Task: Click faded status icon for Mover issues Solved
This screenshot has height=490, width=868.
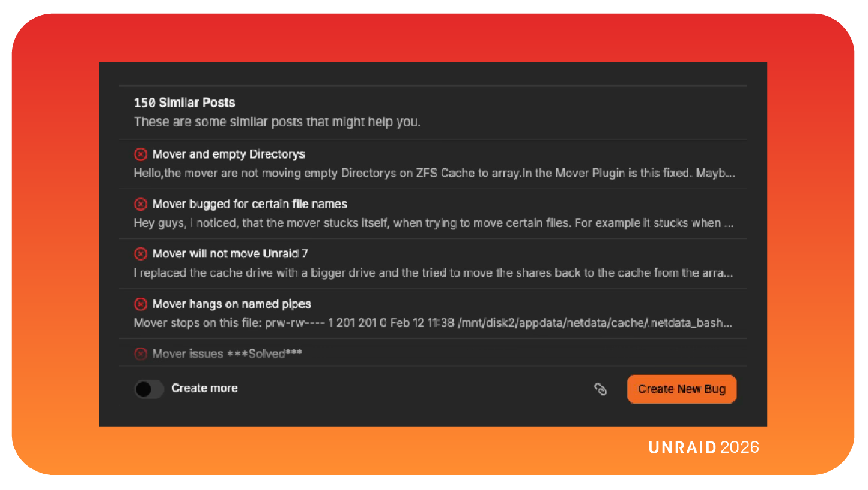Action: tap(140, 354)
